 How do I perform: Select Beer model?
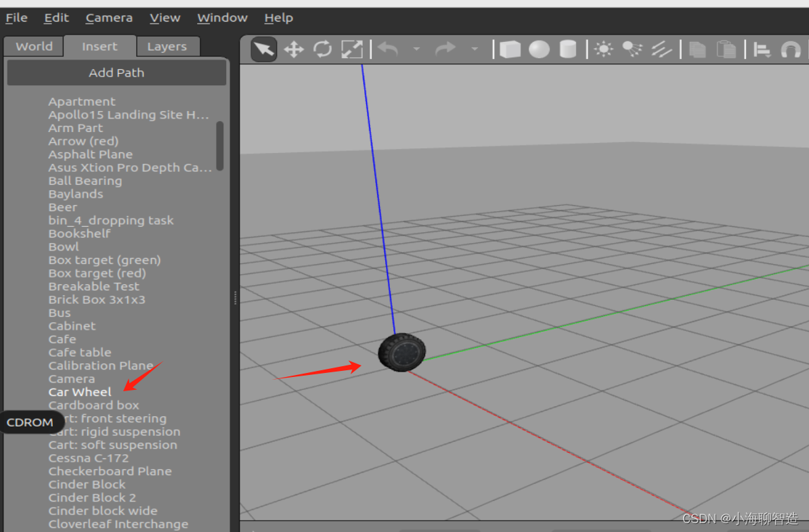click(x=63, y=207)
